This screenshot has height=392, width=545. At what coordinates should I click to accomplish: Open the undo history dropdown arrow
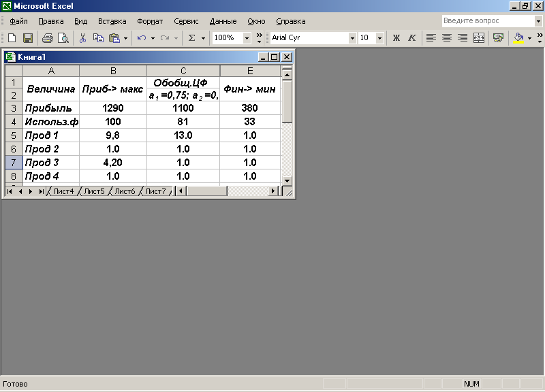point(153,38)
